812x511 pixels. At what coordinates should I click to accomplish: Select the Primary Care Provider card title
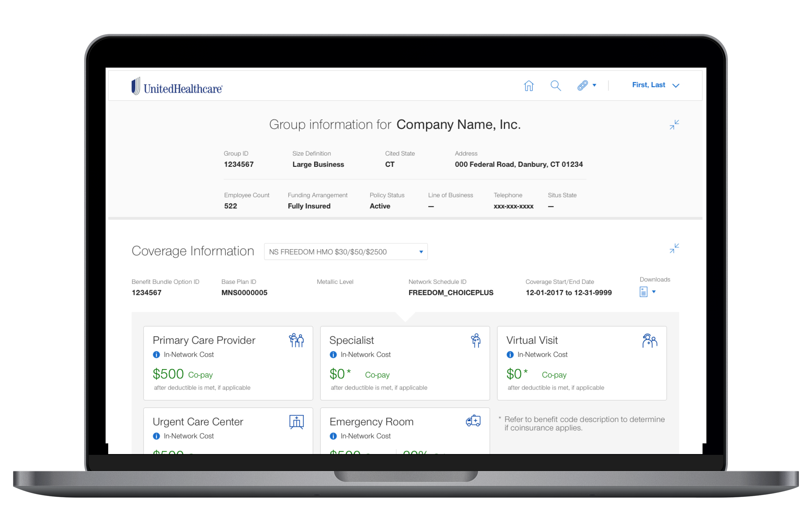tap(204, 340)
